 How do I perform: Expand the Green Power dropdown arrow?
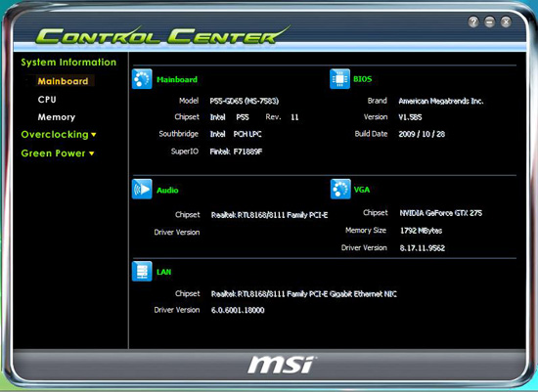[x=92, y=153]
